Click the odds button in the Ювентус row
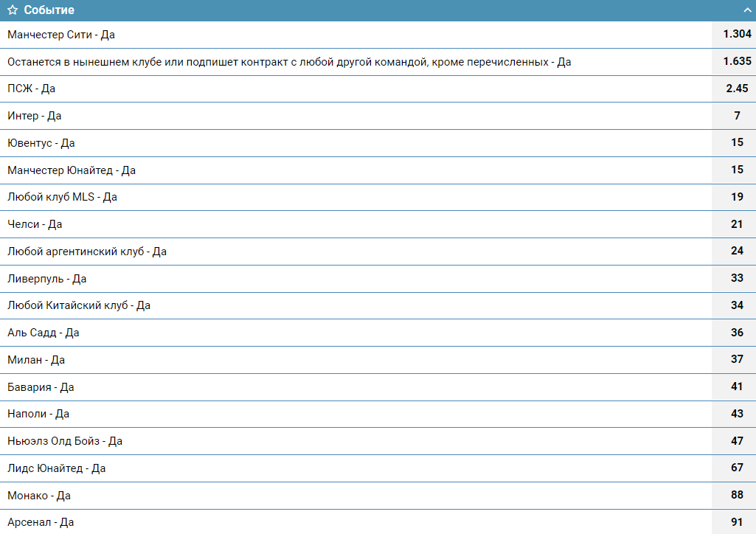Viewport: 756px width, 534px height. (x=734, y=142)
